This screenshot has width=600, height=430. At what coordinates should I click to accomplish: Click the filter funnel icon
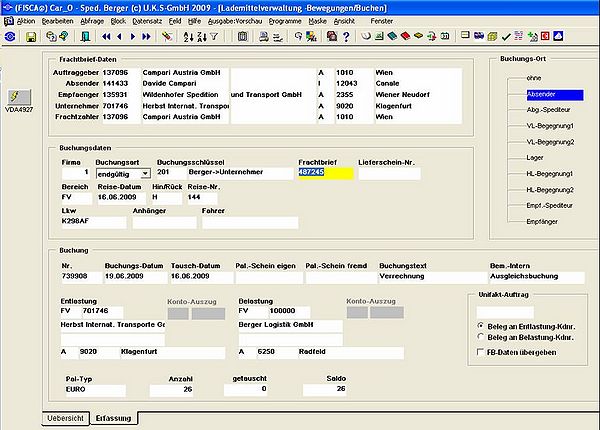tap(214, 37)
